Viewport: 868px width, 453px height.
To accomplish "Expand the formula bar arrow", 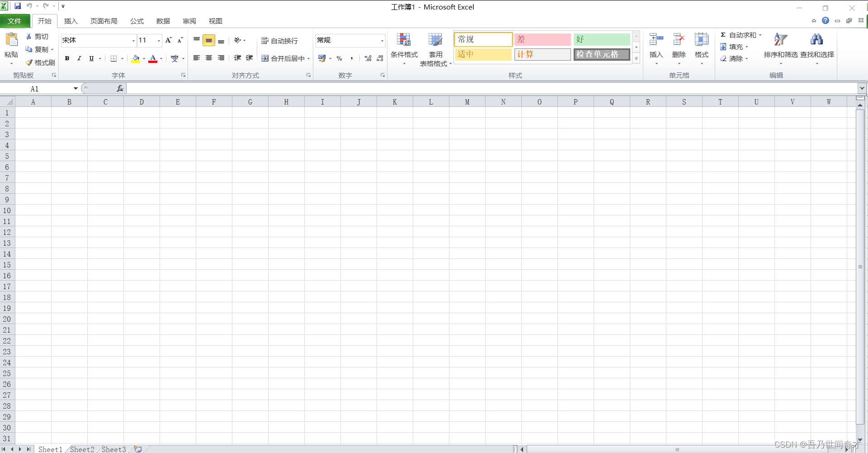I will 862,88.
